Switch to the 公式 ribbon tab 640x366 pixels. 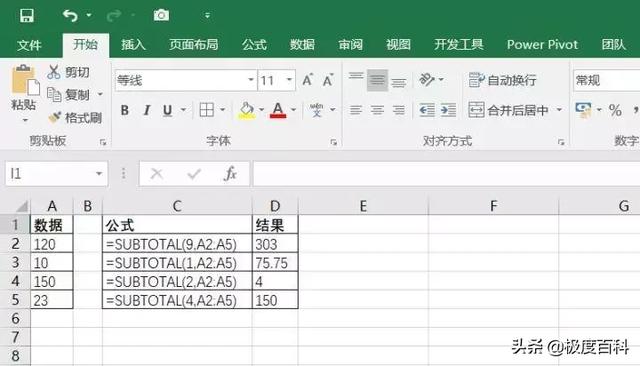coord(254,44)
